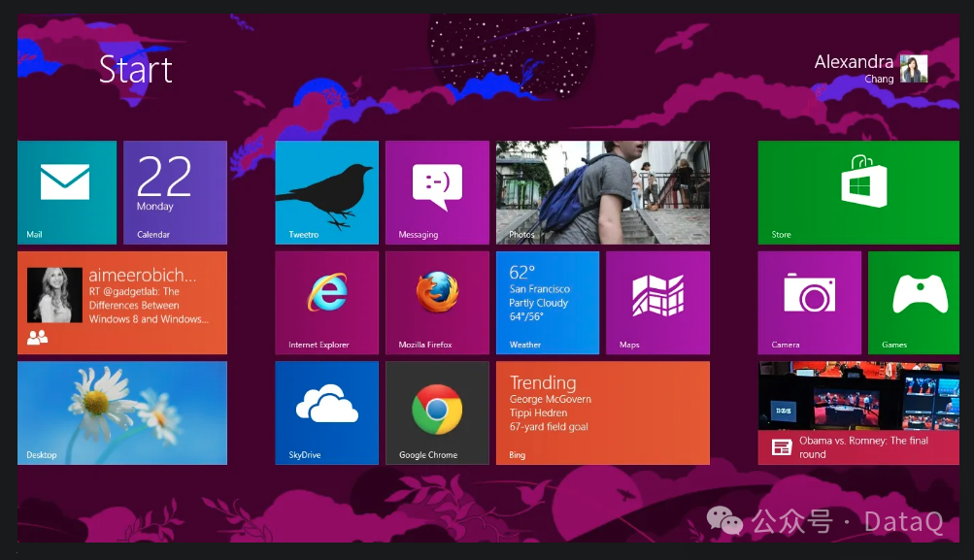Click Alexandra Chang's account picture
The image size is (974, 560).
[x=914, y=68]
